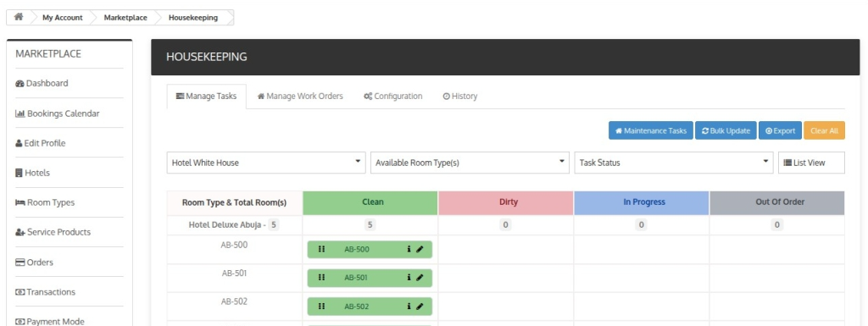Click info icon on AB-502 card
This screenshot has height=326, width=868.
pos(409,307)
